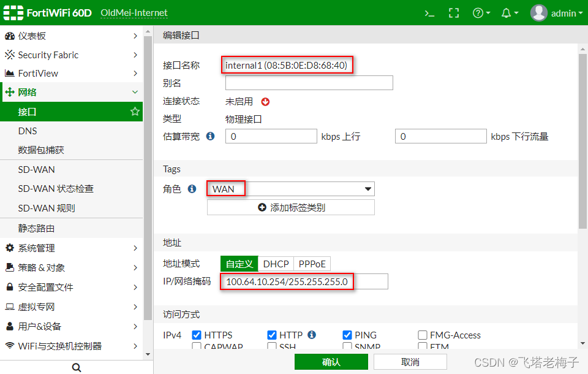The height and width of the screenshot is (374, 588).
Task: Open the notifications bell menu
Action: 510,13
